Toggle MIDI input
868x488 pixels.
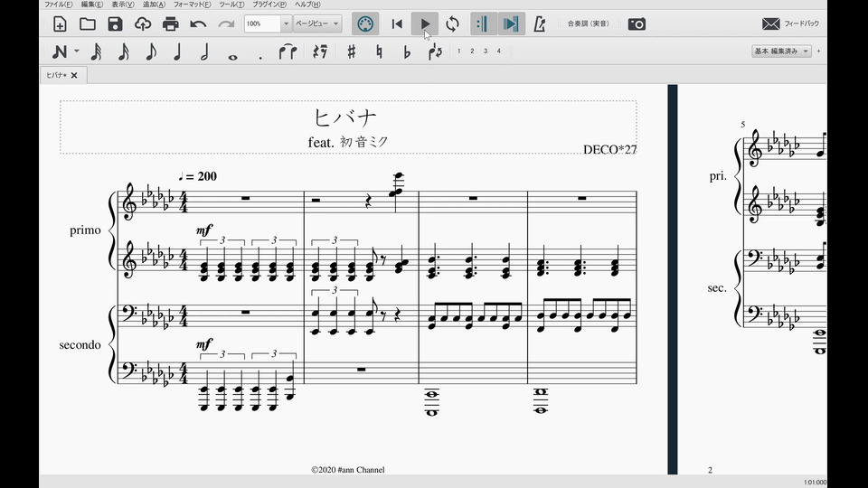pyautogui.click(x=364, y=23)
